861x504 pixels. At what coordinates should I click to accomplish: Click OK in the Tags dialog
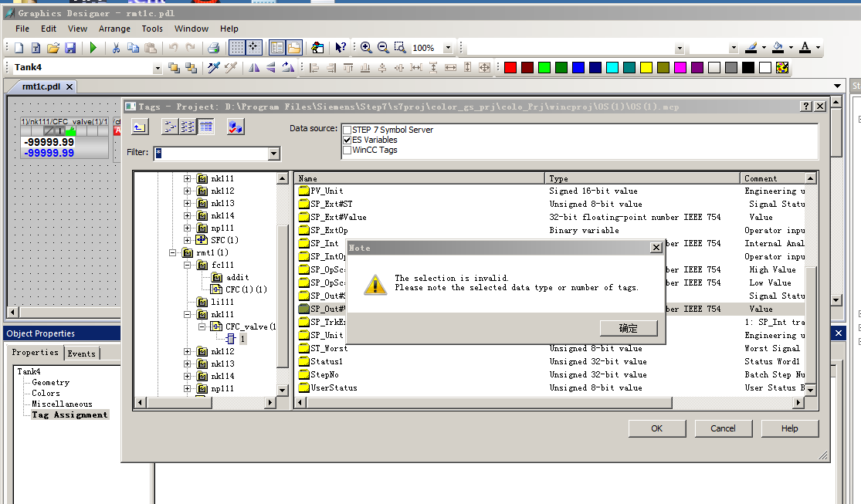(x=657, y=429)
